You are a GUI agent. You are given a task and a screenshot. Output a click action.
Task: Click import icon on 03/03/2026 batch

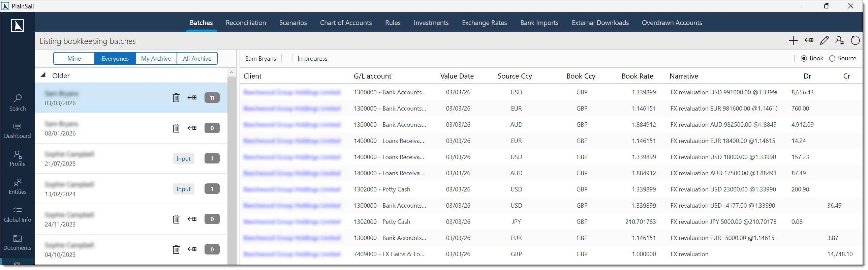click(x=192, y=98)
